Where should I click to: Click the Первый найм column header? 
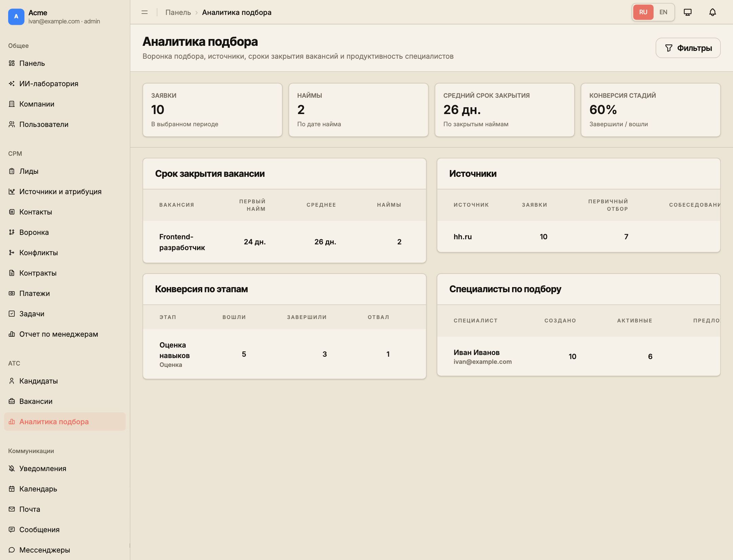[x=252, y=205]
